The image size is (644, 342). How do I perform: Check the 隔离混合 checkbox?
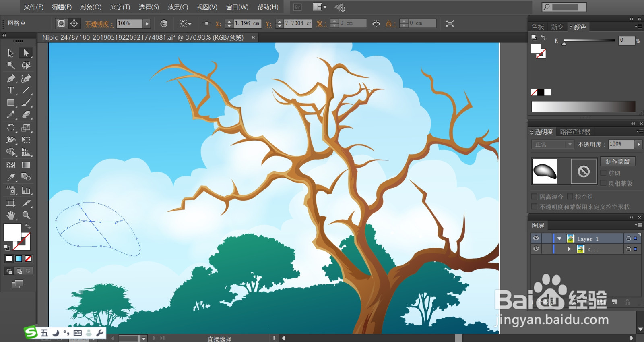[535, 197]
